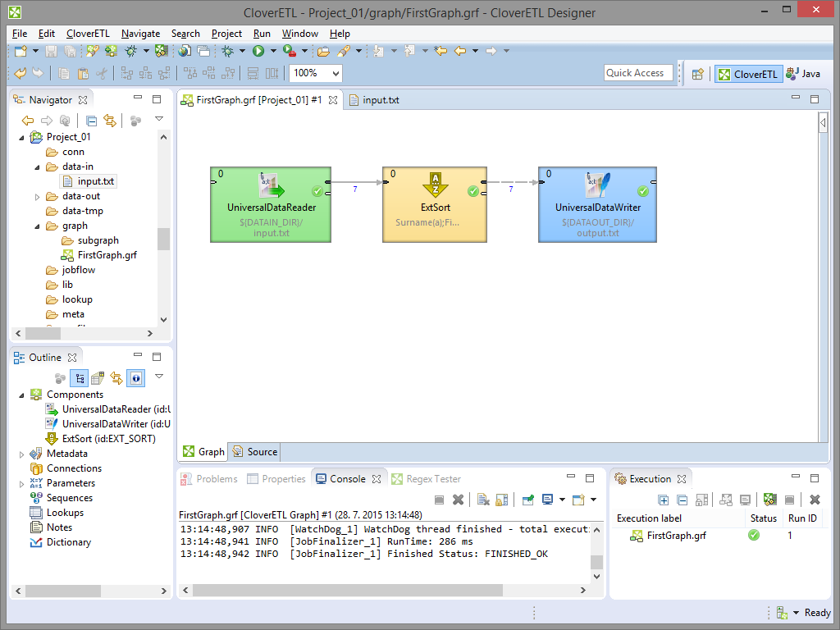The width and height of the screenshot is (840, 630).
Task: Click the green Run graph button in toolbar
Action: click(x=258, y=51)
